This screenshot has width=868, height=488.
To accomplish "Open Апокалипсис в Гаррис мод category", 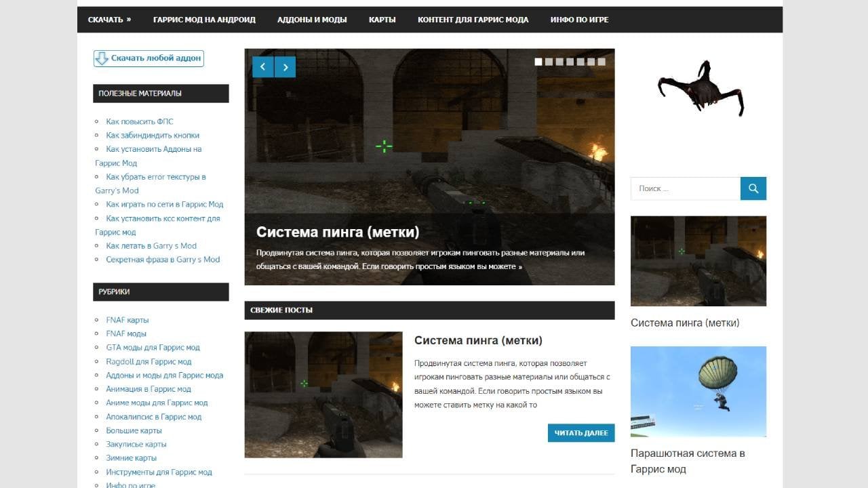I will [x=154, y=417].
